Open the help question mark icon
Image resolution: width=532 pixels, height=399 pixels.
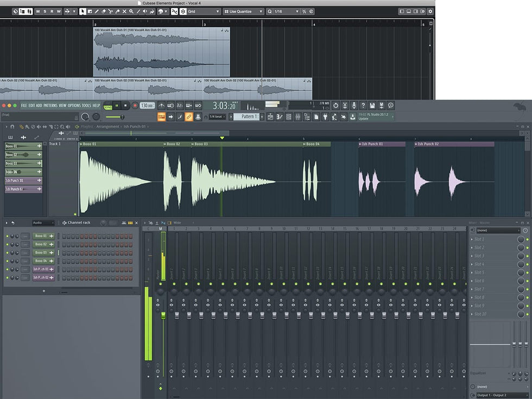click(x=363, y=105)
